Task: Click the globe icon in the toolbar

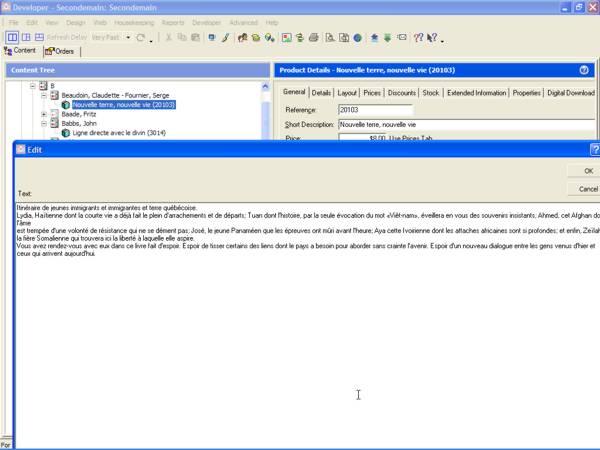Action: pyautogui.click(x=357, y=37)
